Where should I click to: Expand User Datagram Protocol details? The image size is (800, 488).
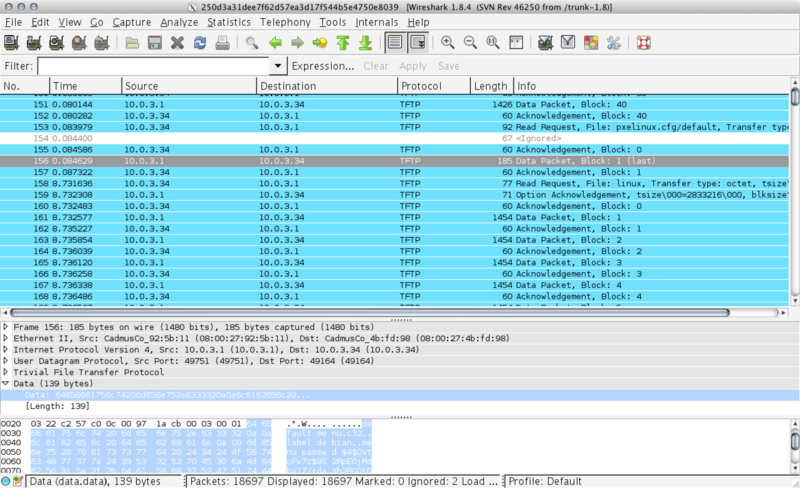6,361
